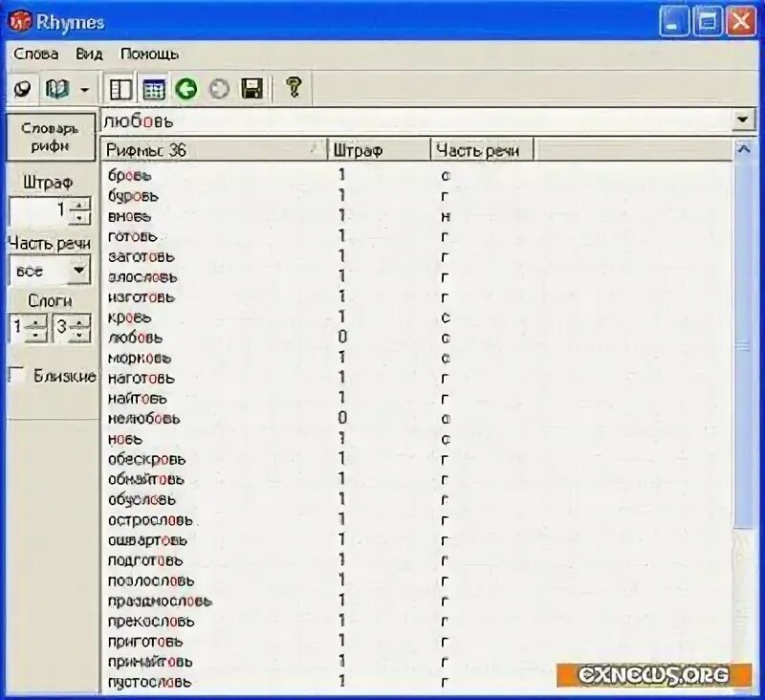This screenshot has height=700, width=765.
Task: Go back with the green arrow
Action: (186, 89)
